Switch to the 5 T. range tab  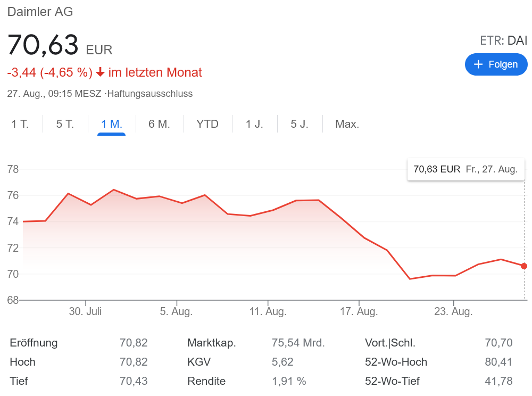(65, 124)
